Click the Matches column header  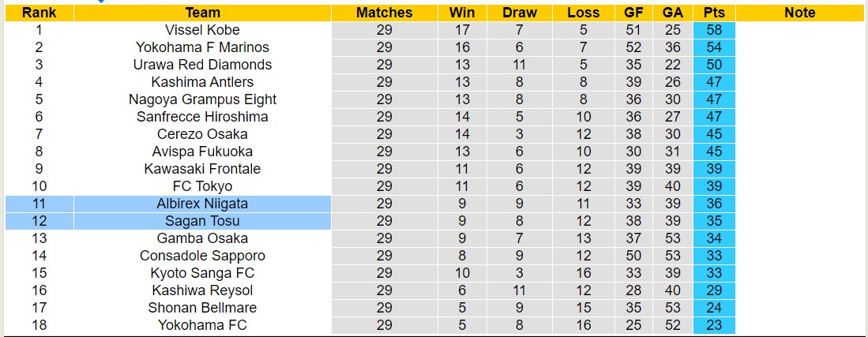click(384, 13)
